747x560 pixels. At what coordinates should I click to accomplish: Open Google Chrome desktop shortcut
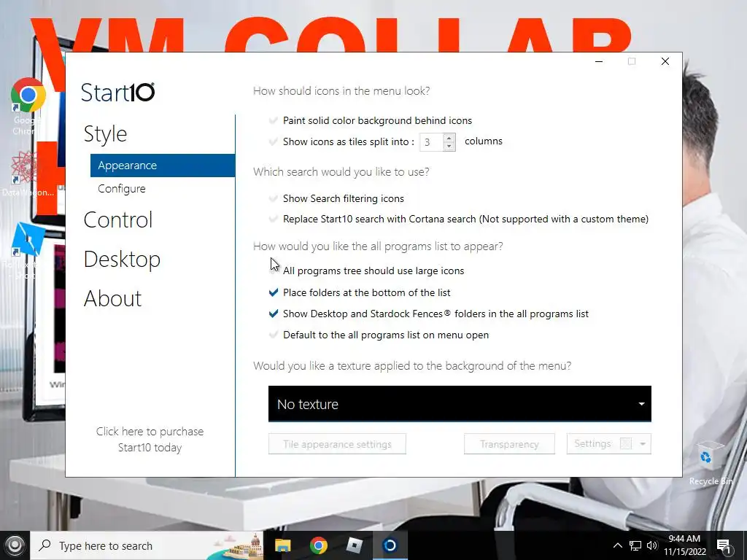[28, 106]
